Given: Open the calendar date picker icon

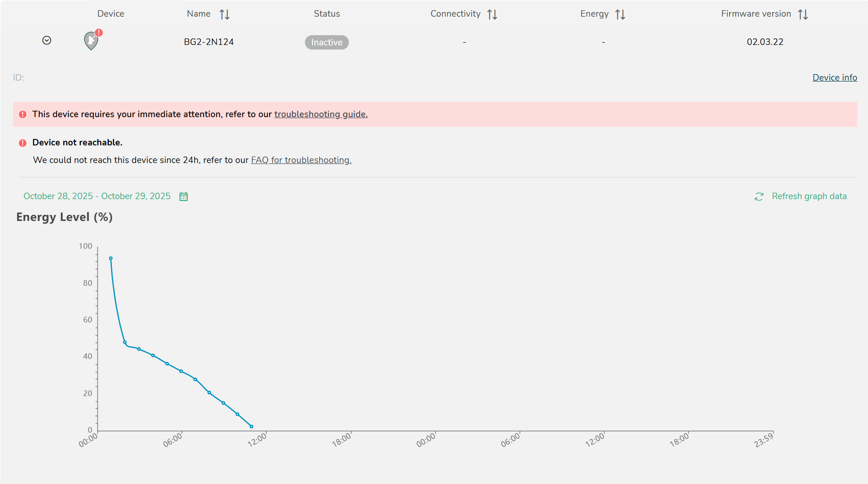Looking at the screenshot, I should pyautogui.click(x=184, y=196).
